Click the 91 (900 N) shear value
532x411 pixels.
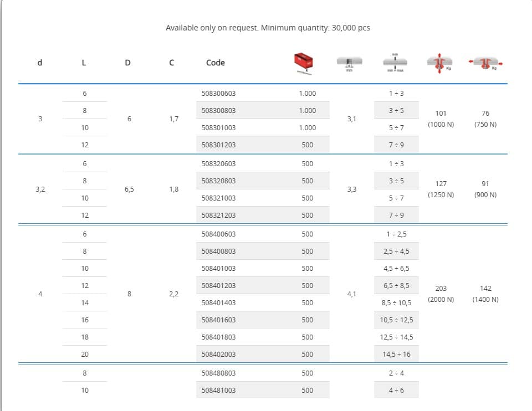click(485, 189)
